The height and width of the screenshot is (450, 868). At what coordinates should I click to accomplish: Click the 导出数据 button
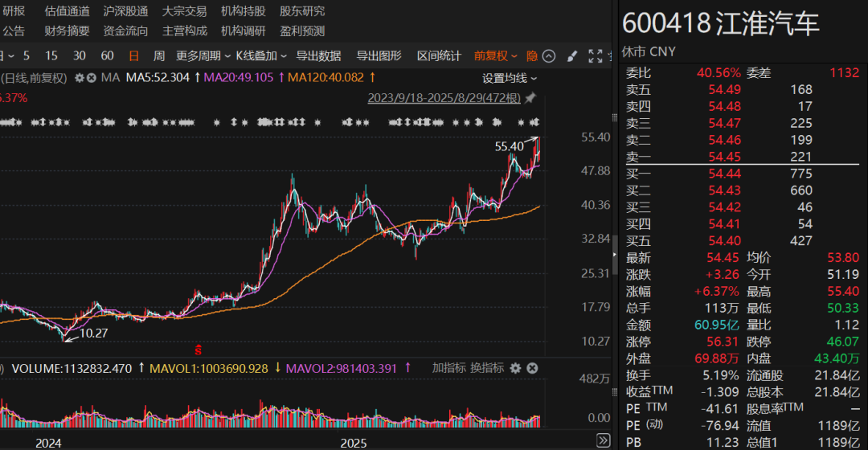[318, 56]
